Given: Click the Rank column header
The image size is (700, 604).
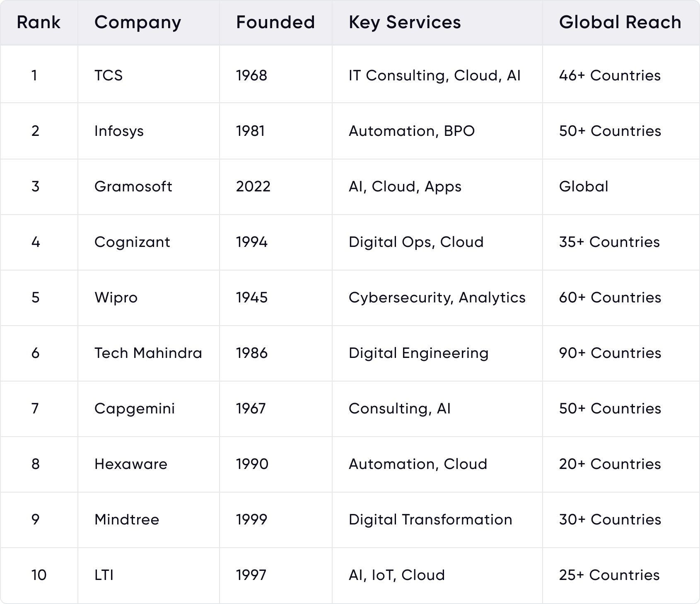Looking at the screenshot, I should 39,22.
